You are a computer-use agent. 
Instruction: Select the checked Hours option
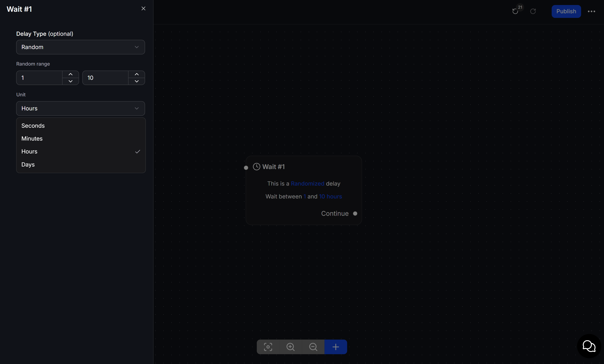click(81, 152)
